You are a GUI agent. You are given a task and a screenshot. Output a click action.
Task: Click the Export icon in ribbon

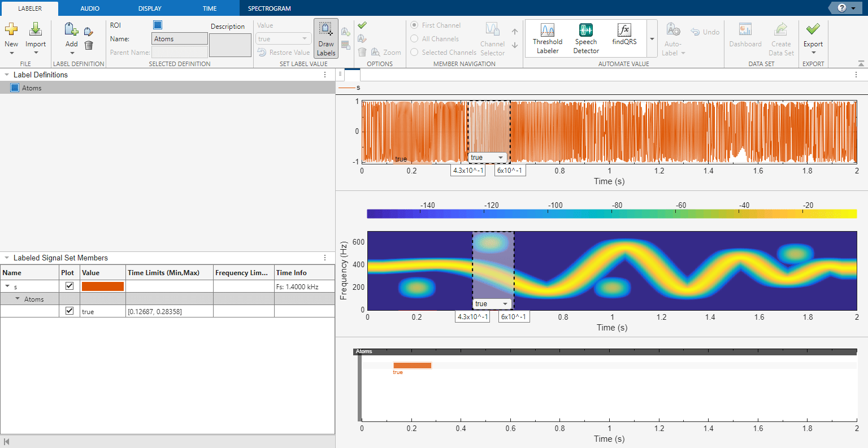coord(813,29)
